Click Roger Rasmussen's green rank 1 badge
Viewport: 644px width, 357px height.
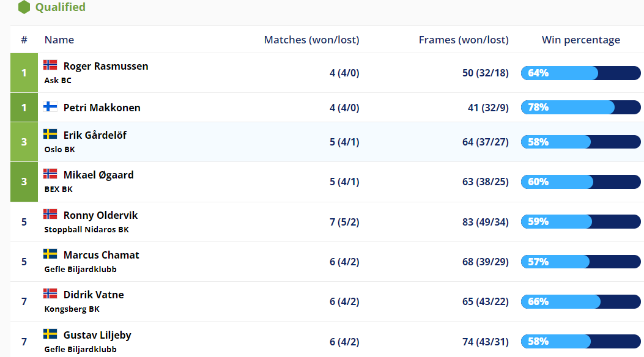[24, 73]
